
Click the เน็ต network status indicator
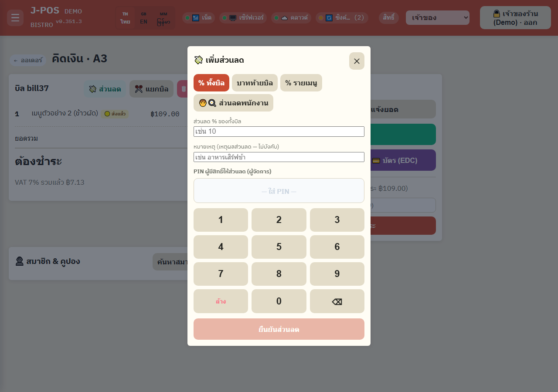point(198,18)
